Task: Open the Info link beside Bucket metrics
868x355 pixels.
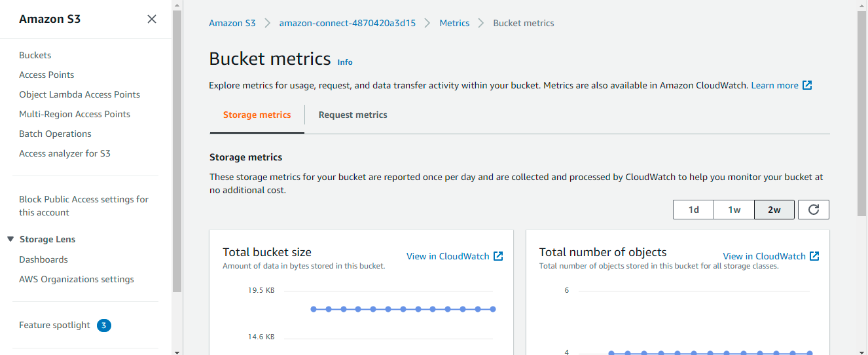Action: 345,62
